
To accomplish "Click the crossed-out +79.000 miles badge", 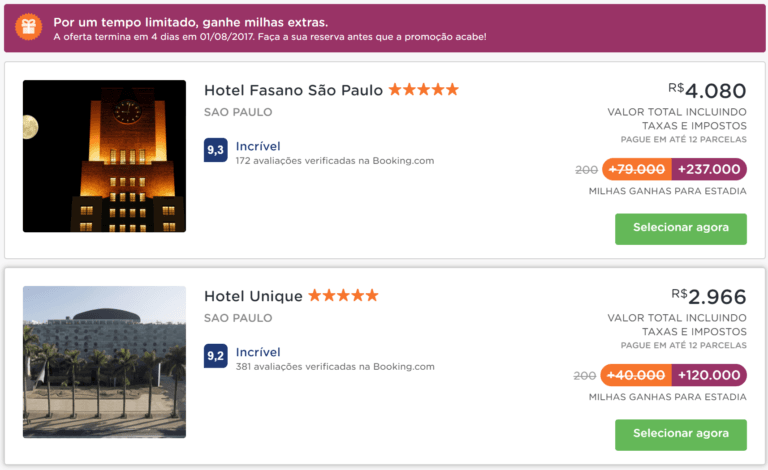I will pyautogui.click(x=637, y=169).
